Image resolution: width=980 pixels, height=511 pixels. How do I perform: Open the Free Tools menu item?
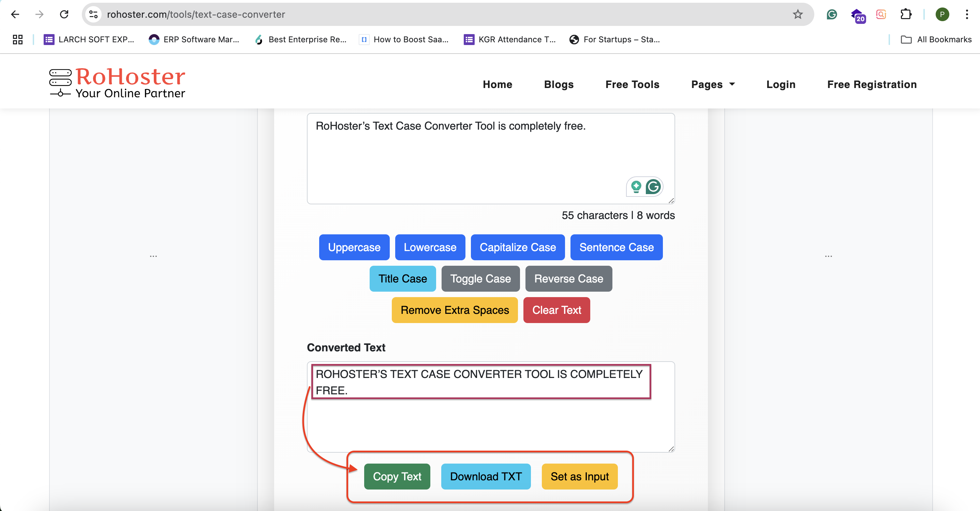coord(632,84)
